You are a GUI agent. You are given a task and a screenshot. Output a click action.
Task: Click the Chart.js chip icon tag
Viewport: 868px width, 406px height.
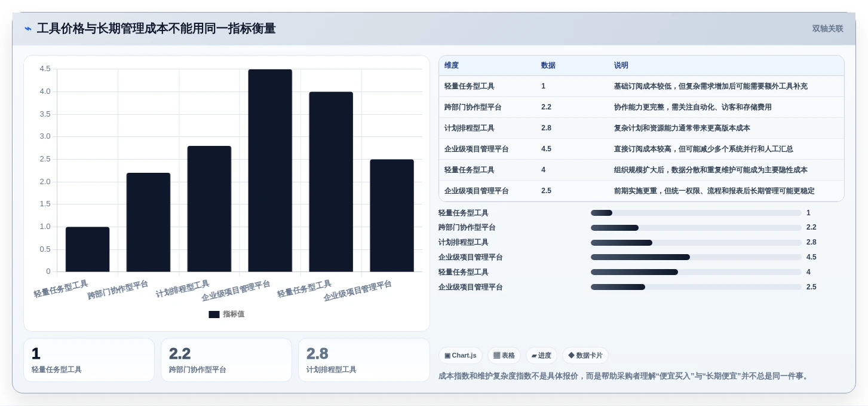[x=460, y=356]
